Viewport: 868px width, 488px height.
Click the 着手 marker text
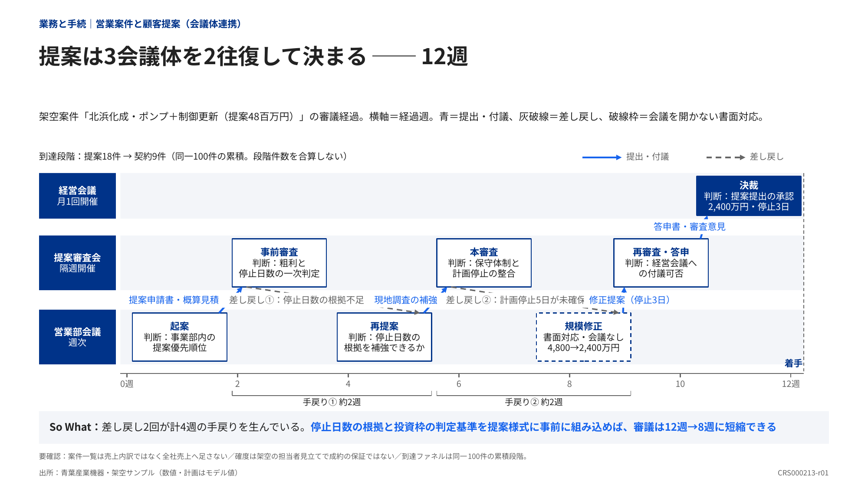[793, 363]
